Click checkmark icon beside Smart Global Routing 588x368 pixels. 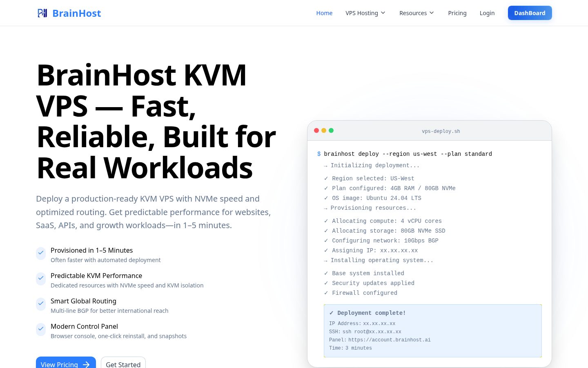[x=41, y=303]
